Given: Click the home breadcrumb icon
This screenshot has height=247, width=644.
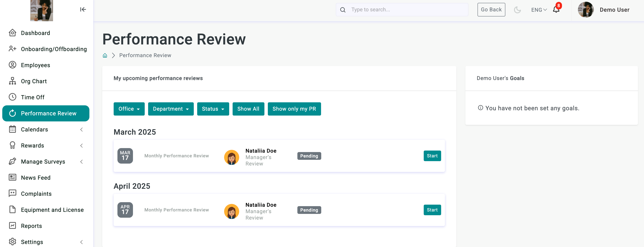Looking at the screenshot, I should (x=105, y=55).
